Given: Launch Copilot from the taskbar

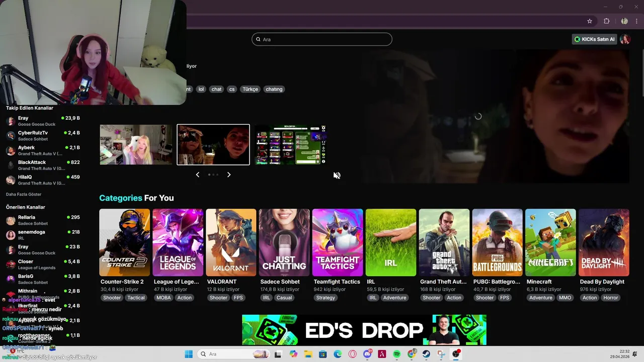Looking at the screenshot, I should tap(293, 354).
